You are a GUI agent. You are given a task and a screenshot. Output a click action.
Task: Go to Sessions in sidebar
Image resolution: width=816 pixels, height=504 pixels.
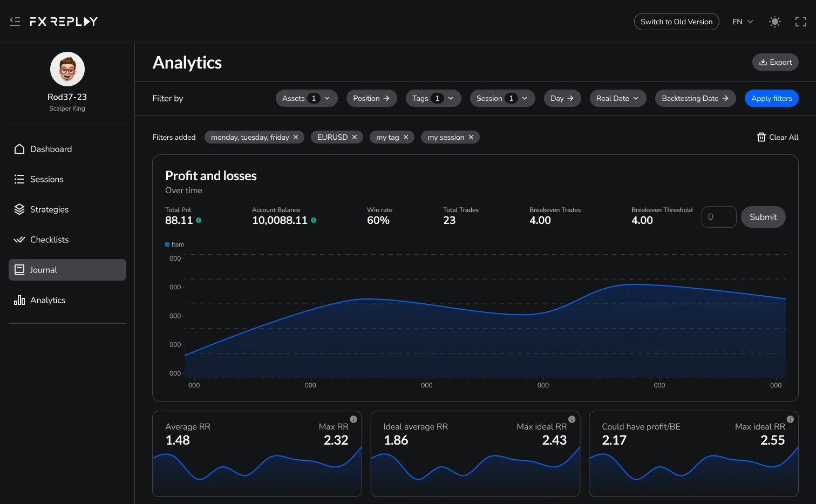click(x=67, y=179)
